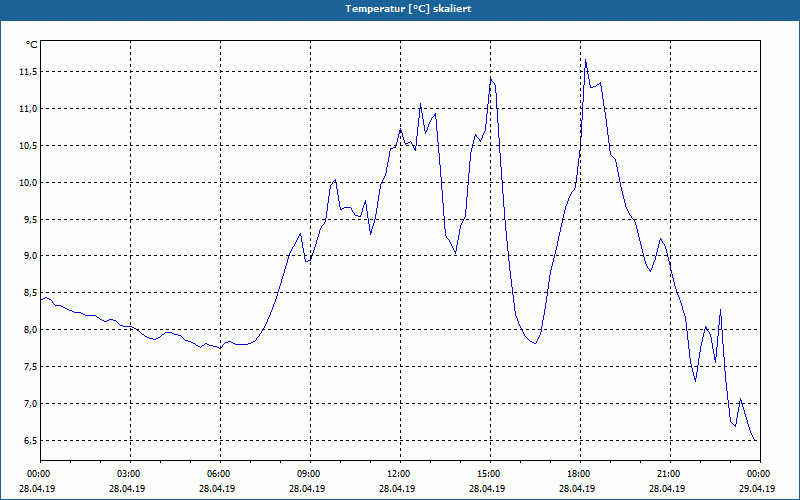
Task: Select the '6,5' y-axis label
Action: point(30,440)
